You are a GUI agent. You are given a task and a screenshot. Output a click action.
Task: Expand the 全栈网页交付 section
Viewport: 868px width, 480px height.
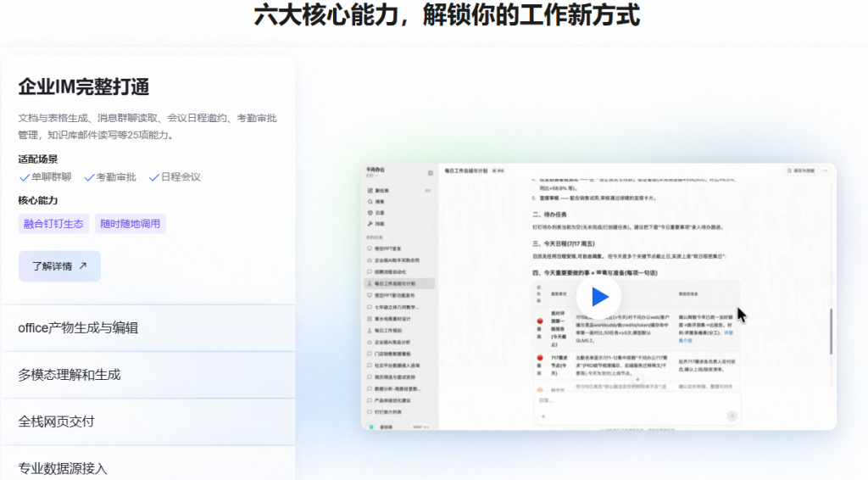147,421
